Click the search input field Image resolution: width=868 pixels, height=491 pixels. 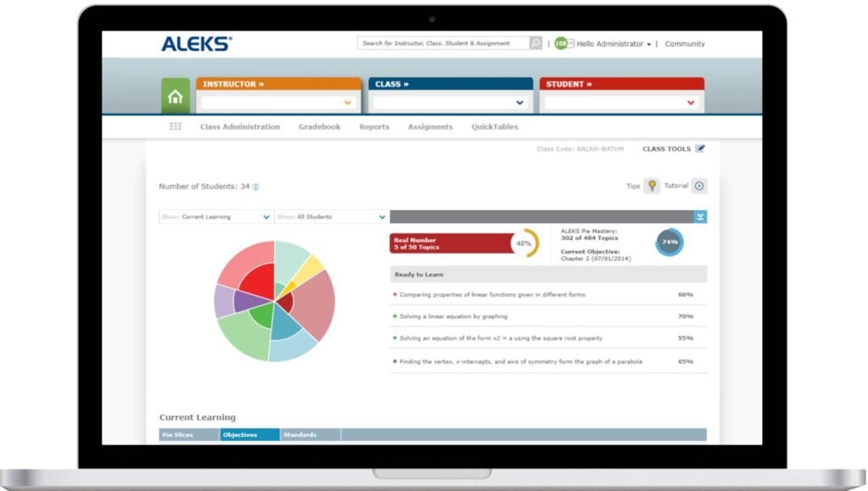click(x=443, y=43)
